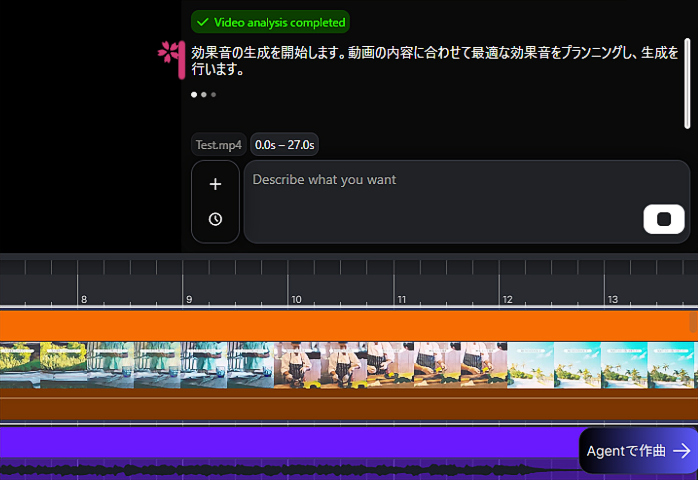
Task: Click the 0.0s – 27.0s time range chip
Action: click(284, 145)
